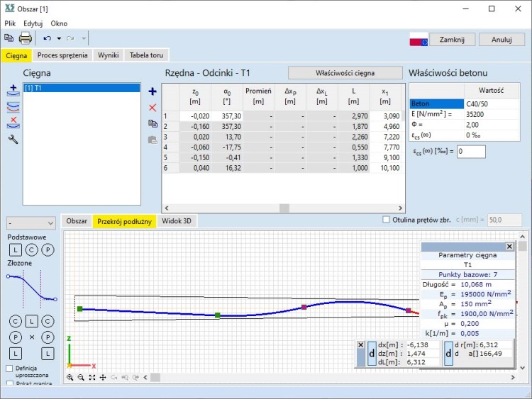Add a new segment row with the plus icon
Viewport: 532px width, 399px height.
152,91
